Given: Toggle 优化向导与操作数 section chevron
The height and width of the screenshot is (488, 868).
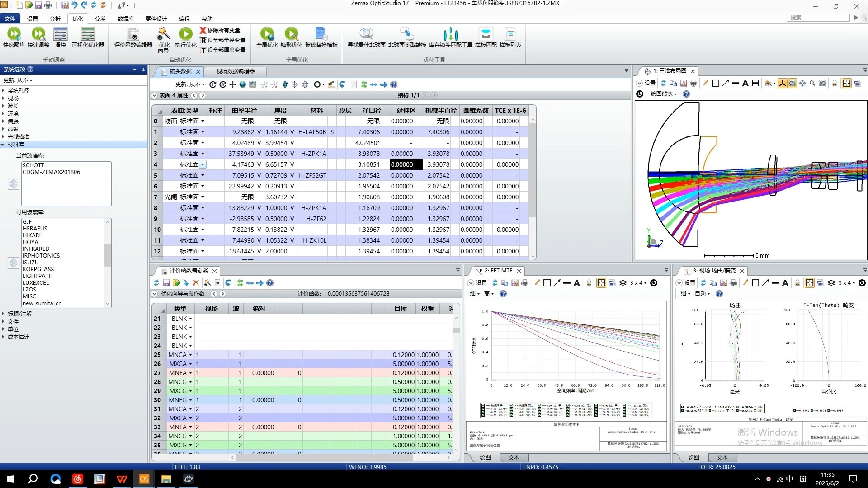Looking at the screenshot, I should (x=155, y=294).
